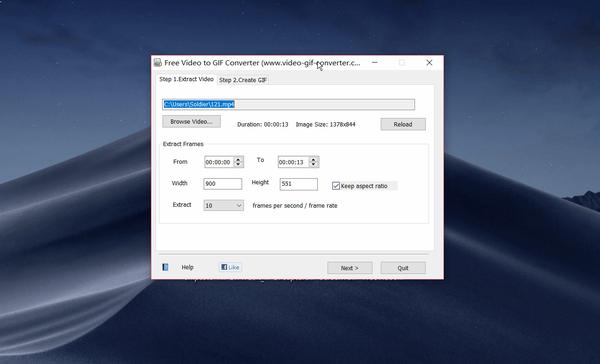Click the app icon in title bar

click(158, 63)
